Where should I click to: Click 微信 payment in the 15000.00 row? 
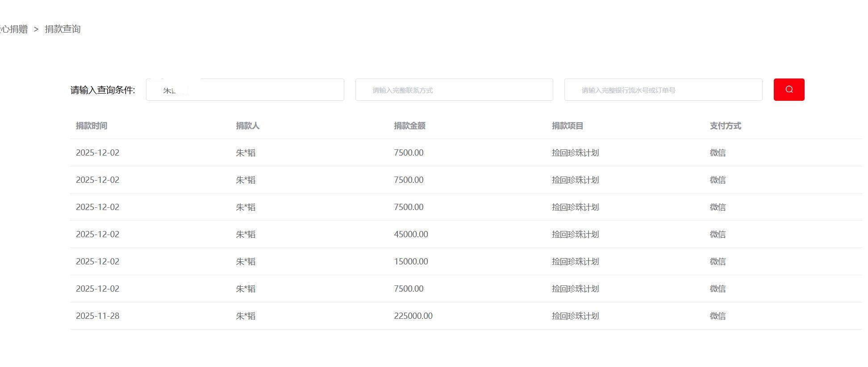coord(718,261)
